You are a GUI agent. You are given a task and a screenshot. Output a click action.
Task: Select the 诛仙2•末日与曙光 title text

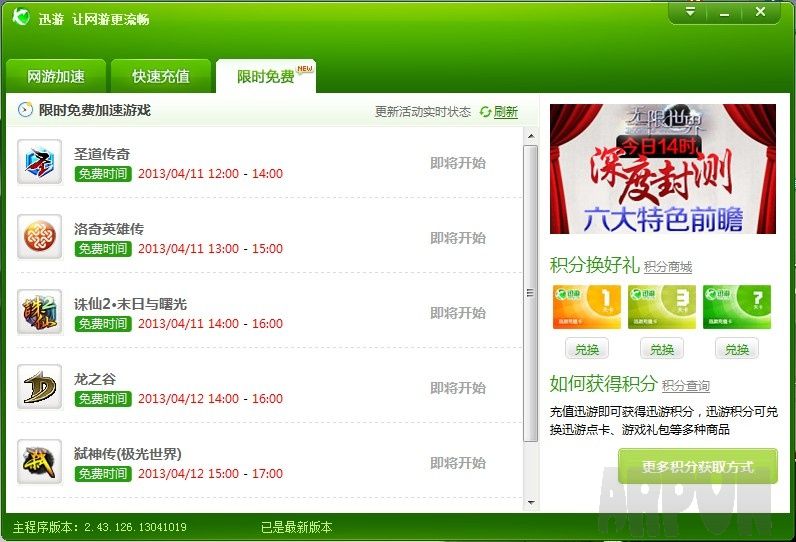(x=130, y=304)
